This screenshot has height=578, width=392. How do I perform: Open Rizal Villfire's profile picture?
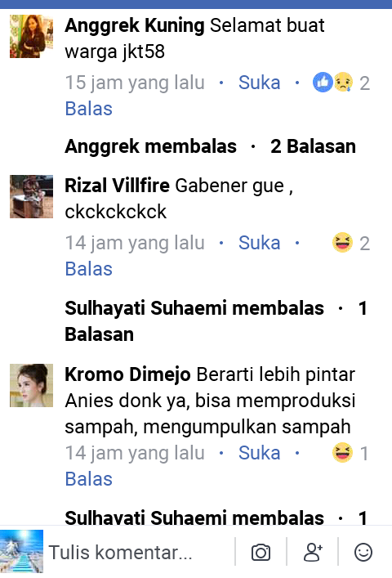click(x=31, y=196)
